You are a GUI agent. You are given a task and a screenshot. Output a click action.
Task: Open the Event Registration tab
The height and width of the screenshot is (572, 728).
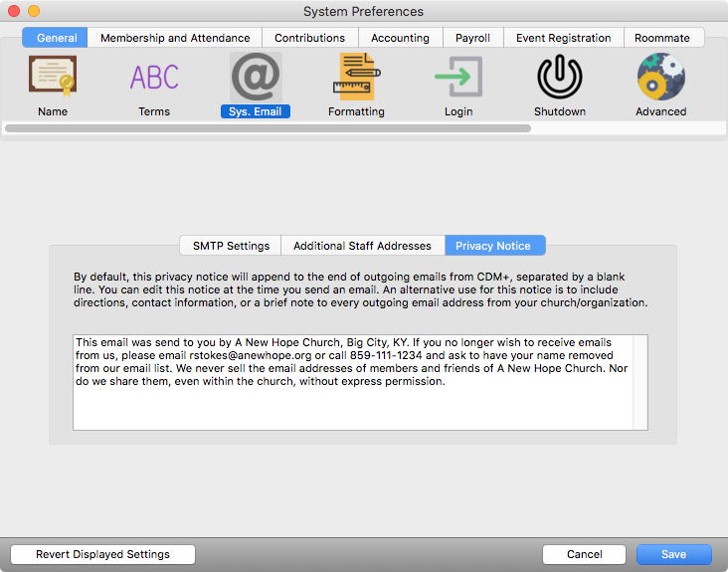tap(563, 38)
